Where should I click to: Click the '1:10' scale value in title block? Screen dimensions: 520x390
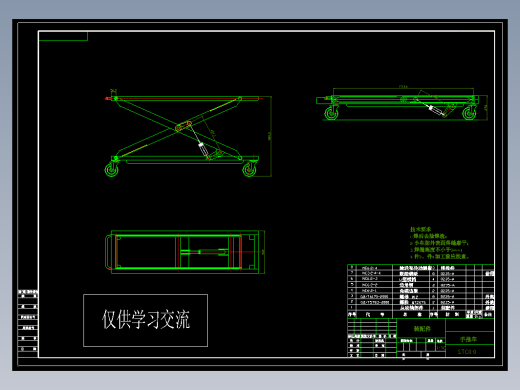(x=441, y=348)
